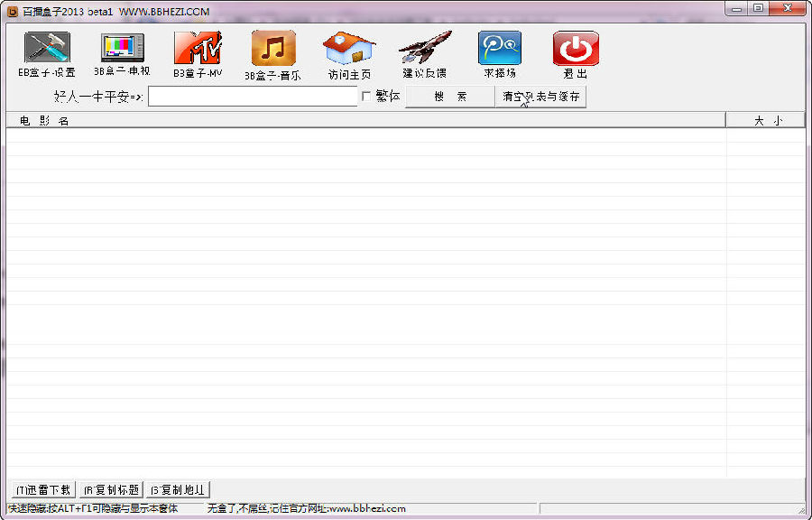Toggle the 繁体 checkbox

point(366,96)
